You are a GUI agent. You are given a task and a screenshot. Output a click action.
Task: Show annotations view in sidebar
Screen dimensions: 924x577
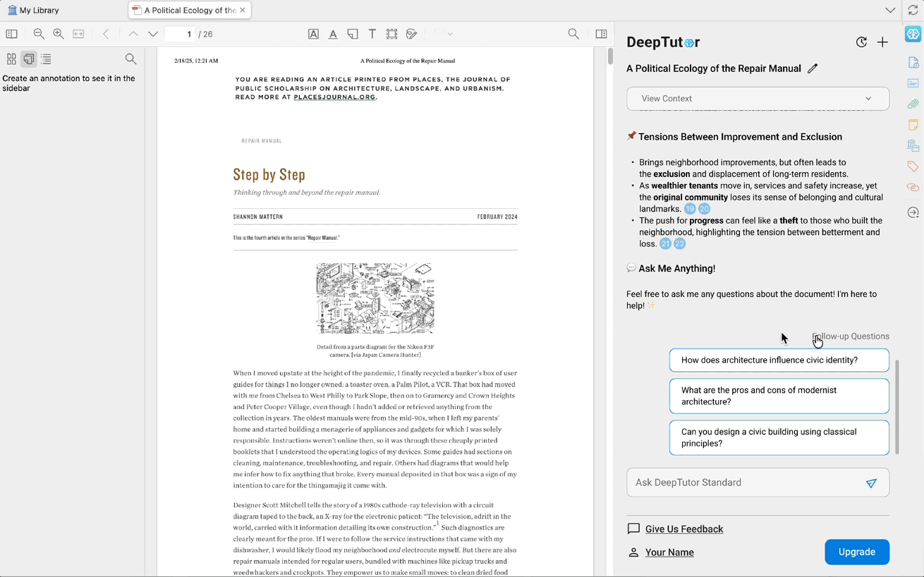point(29,59)
